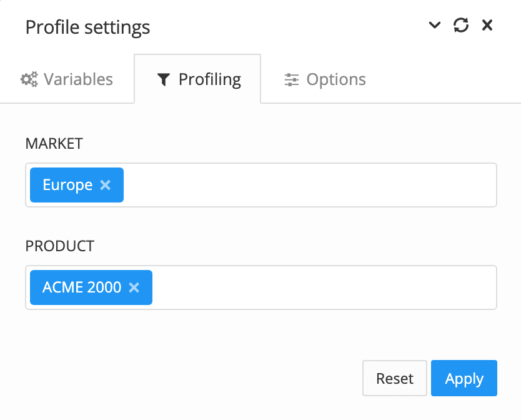Switch to the Variables tab
Image resolution: width=521 pixels, height=420 pixels.
click(x=67, y=79)
